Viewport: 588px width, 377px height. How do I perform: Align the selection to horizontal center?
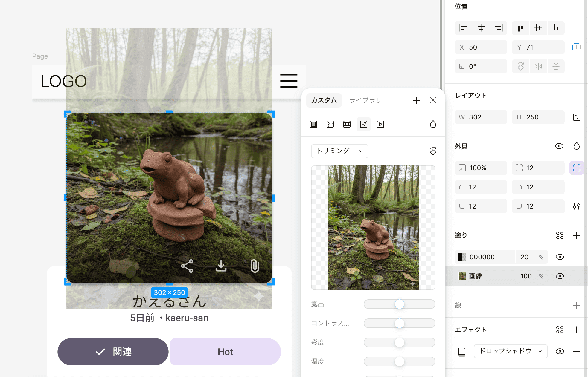pos(481,28)
